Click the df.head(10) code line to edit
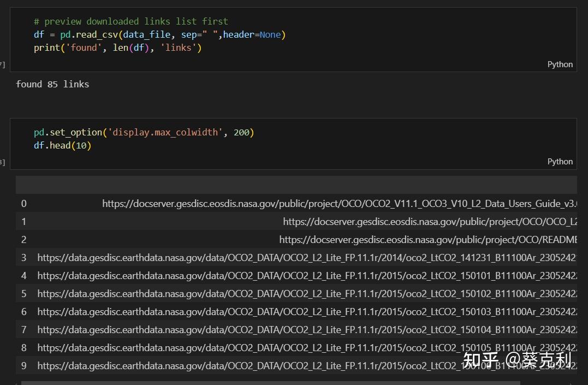 point(62,145)
